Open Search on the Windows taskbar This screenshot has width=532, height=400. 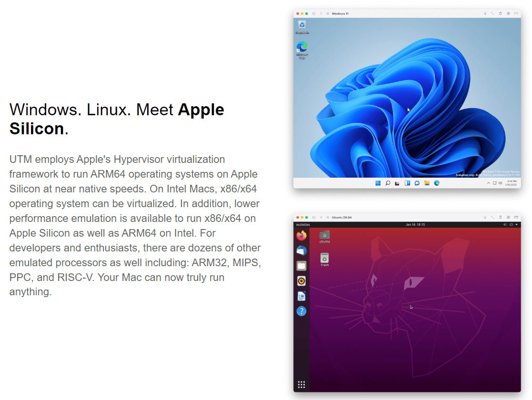(388, 183)
